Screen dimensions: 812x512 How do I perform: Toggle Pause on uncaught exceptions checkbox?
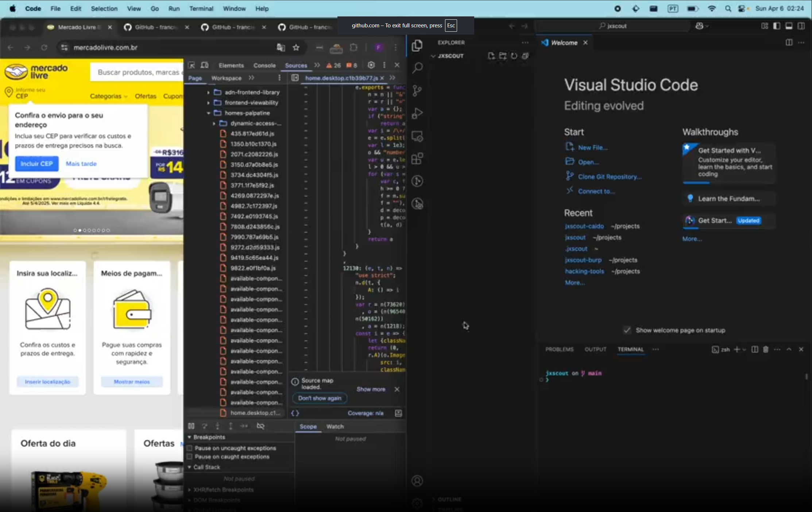tap(190, 448)
